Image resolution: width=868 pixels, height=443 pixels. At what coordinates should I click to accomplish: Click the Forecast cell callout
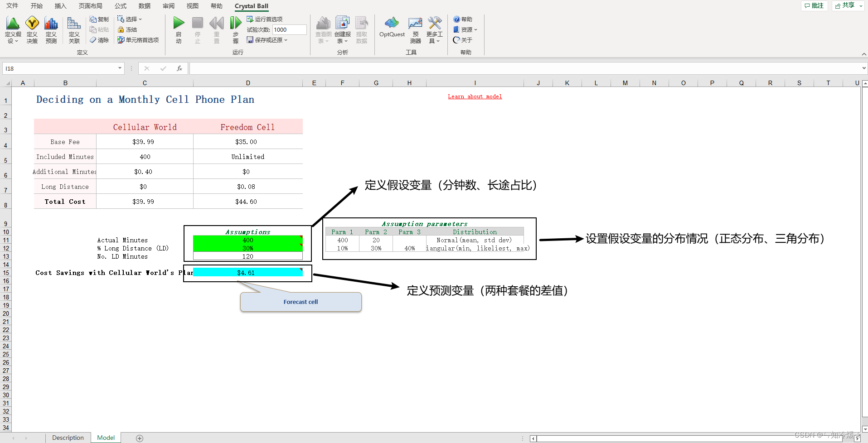(x=301, y=302)
